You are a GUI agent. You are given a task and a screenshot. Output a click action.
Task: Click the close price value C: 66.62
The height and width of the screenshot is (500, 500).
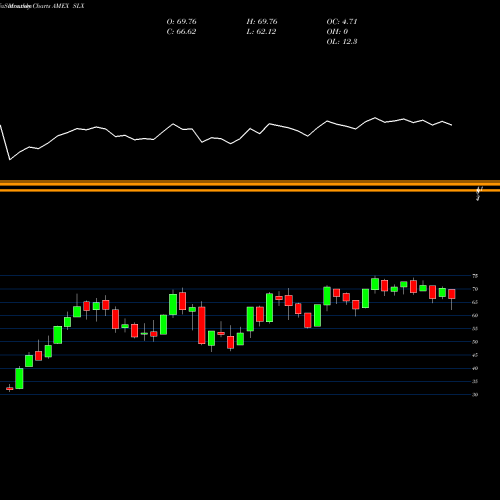[181, 32]
